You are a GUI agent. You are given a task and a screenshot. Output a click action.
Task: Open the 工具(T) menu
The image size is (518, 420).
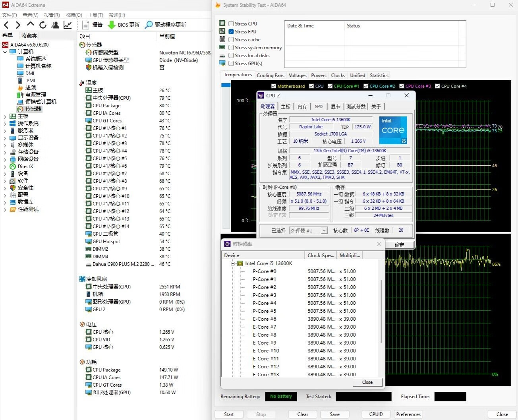[95, 15]
